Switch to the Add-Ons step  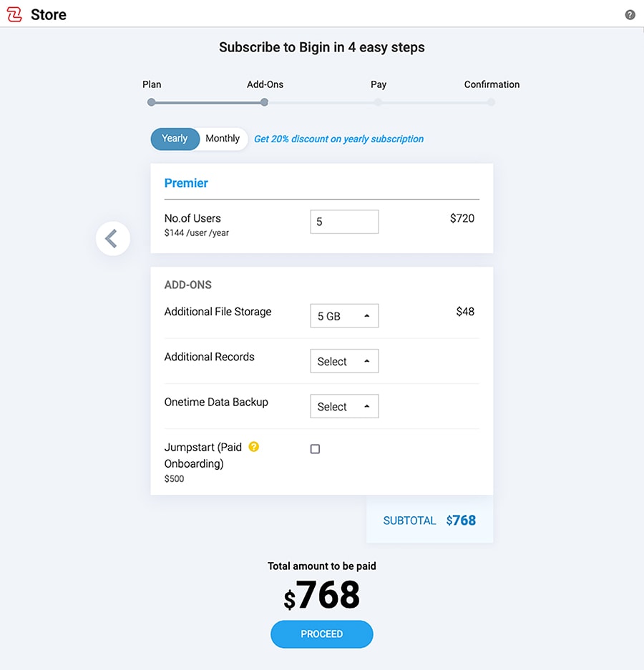[264, 102]
